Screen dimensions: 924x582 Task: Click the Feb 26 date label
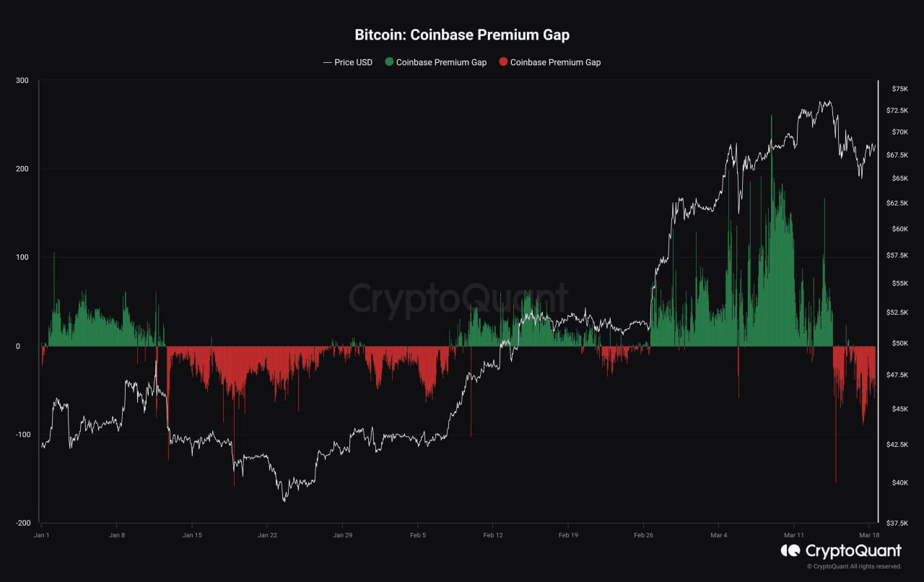click(643, 536)
